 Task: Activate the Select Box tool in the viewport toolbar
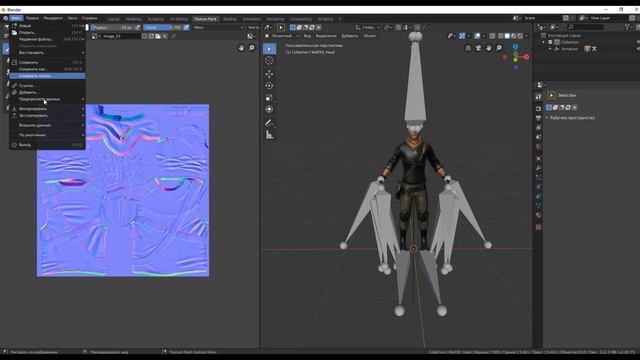[x=269, y=49]
